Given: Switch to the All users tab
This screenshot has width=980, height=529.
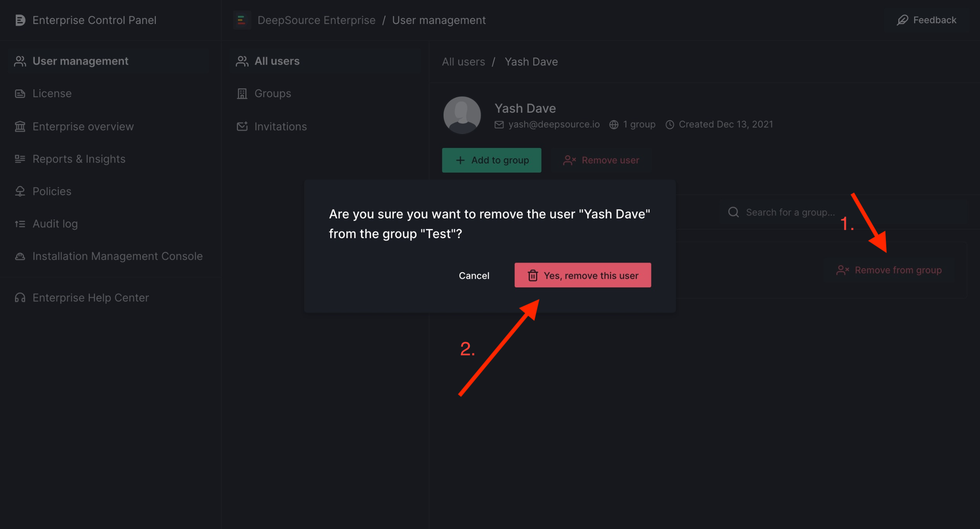Looking at the screenshot, I should click(x=277, y=60).
